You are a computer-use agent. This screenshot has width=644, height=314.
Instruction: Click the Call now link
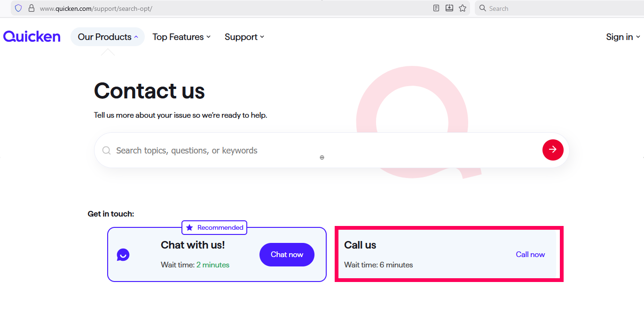tap(530, 254)
